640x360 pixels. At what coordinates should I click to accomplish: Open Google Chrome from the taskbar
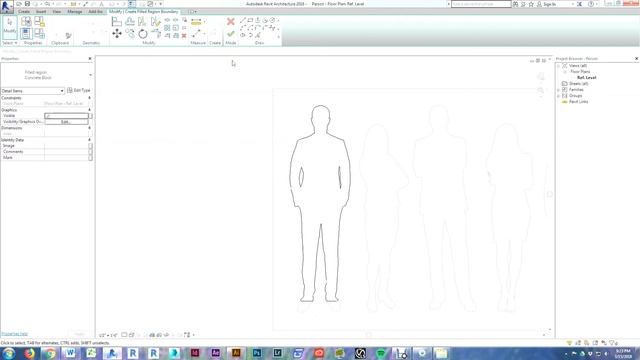pos(50,353)
